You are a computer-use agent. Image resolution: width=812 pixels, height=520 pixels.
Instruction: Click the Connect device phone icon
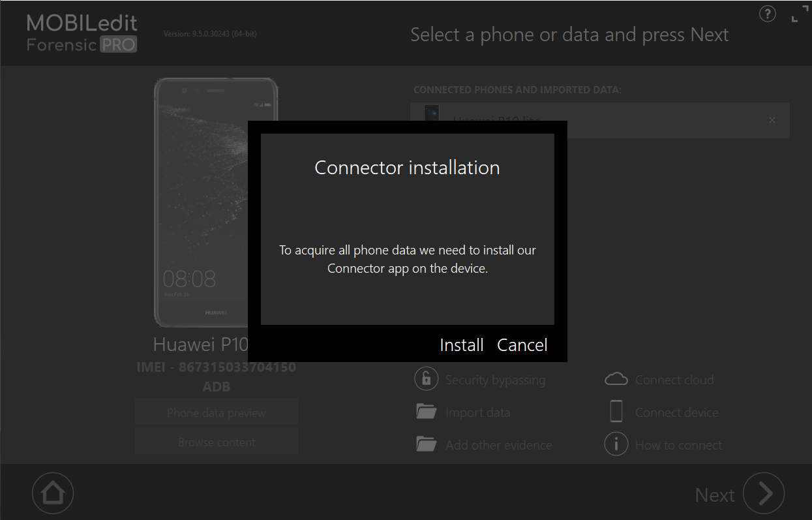[616, 412]
